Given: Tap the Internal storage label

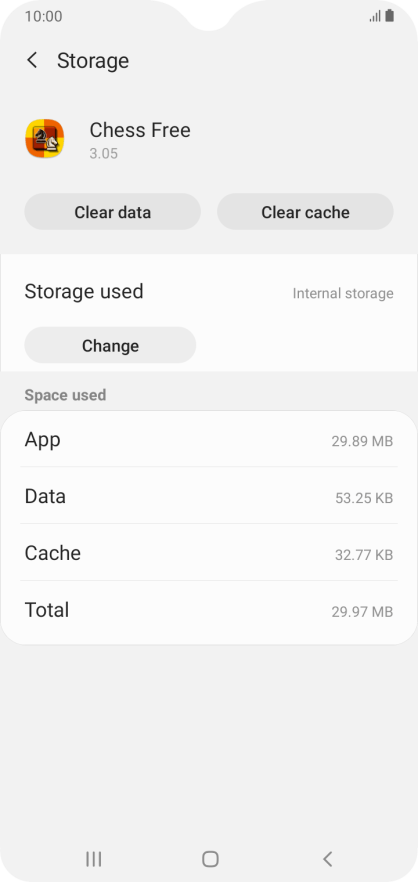Looking at the screenshot, I should (343, 294).
